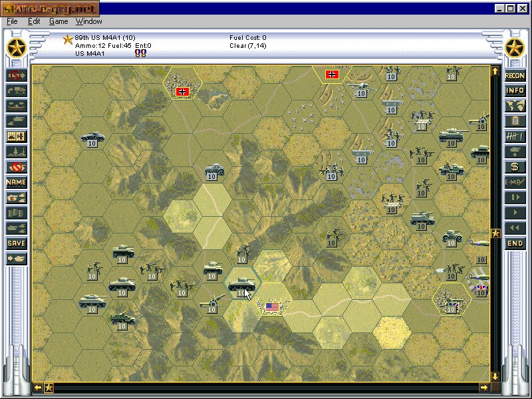The width and height of the screenshot is (532, 399).
Task: Click the elite replacements 'E' tanks icon
Action: [x=16, y=198]
